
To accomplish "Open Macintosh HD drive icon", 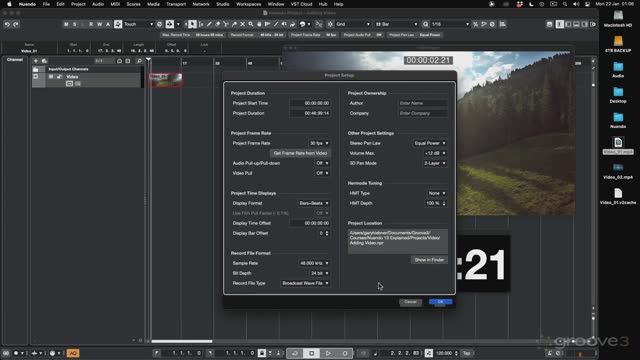I will (618, 18).
